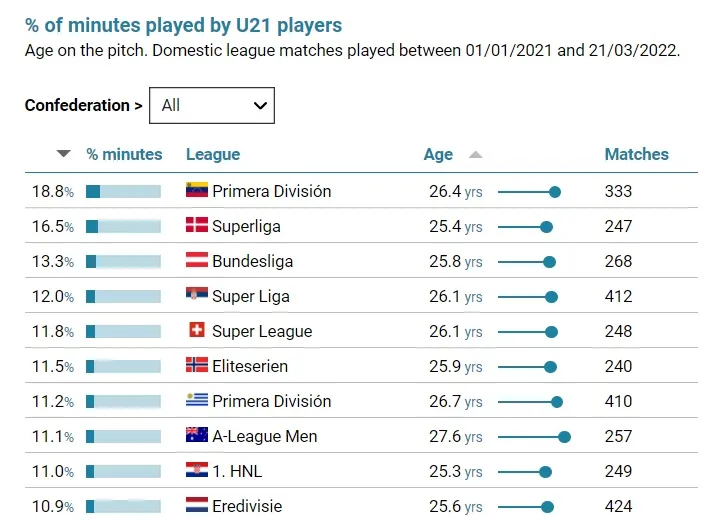Click the Denmark flag beside Superliga
This screenshot has width=716, height=522.
click(197, 225)
